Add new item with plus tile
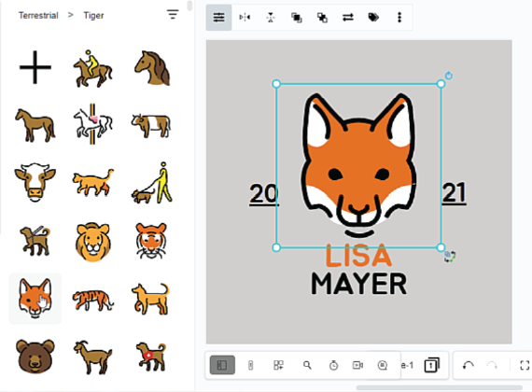 (x=35, y=67)
